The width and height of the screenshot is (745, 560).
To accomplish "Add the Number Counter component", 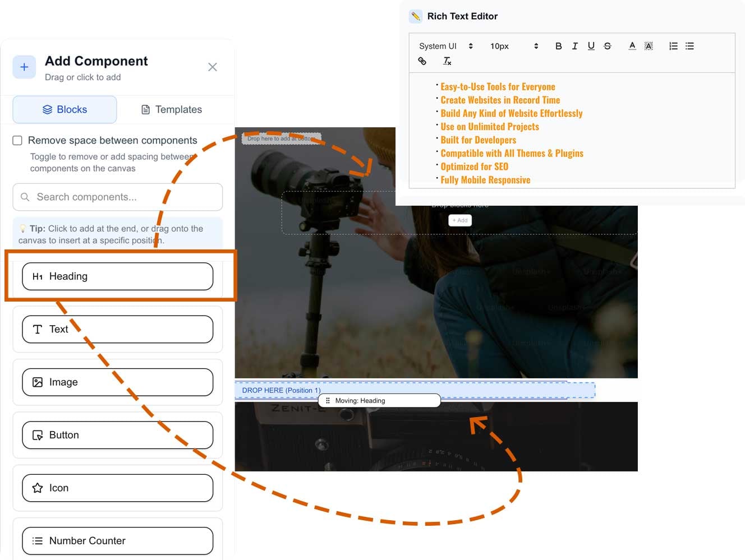I will (118, 540).
